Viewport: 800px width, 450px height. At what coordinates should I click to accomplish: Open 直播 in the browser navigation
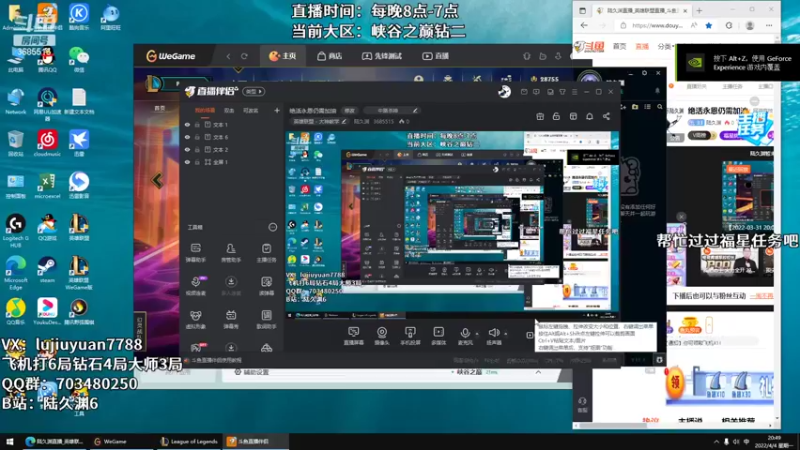tap(642, 46)
